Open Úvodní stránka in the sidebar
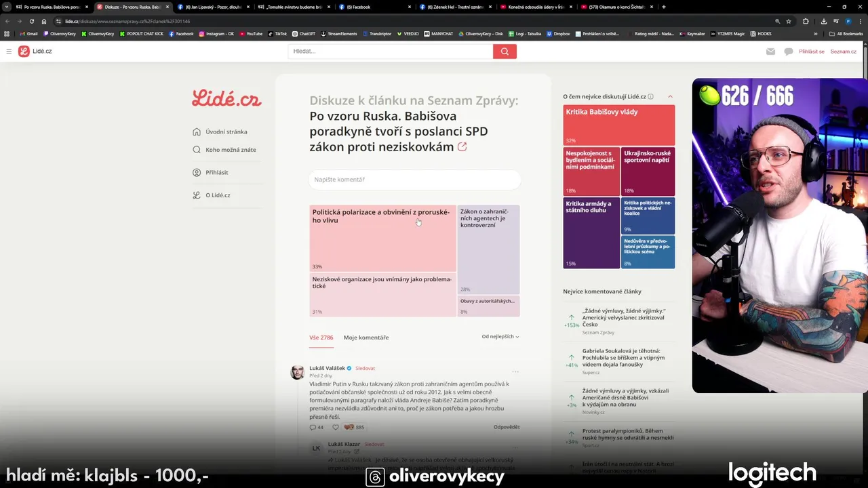868x488 pixels. [226, 131]
